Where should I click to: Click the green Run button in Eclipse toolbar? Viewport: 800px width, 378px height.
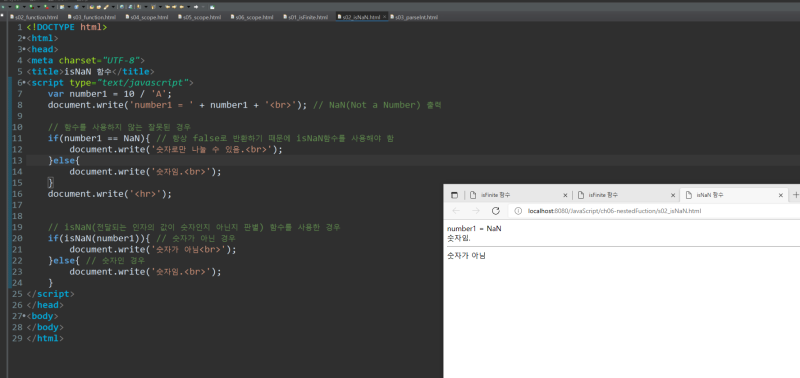point(17,7)
